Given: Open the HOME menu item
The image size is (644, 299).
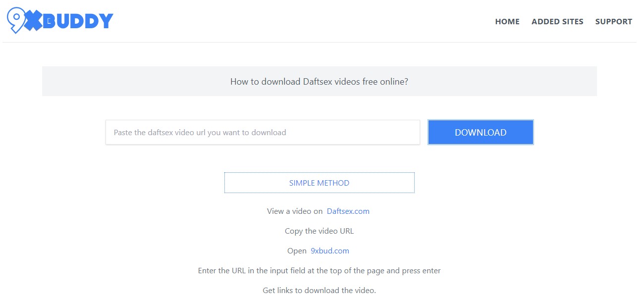Looking at the screenshot, I should click(x=507, y=21).
